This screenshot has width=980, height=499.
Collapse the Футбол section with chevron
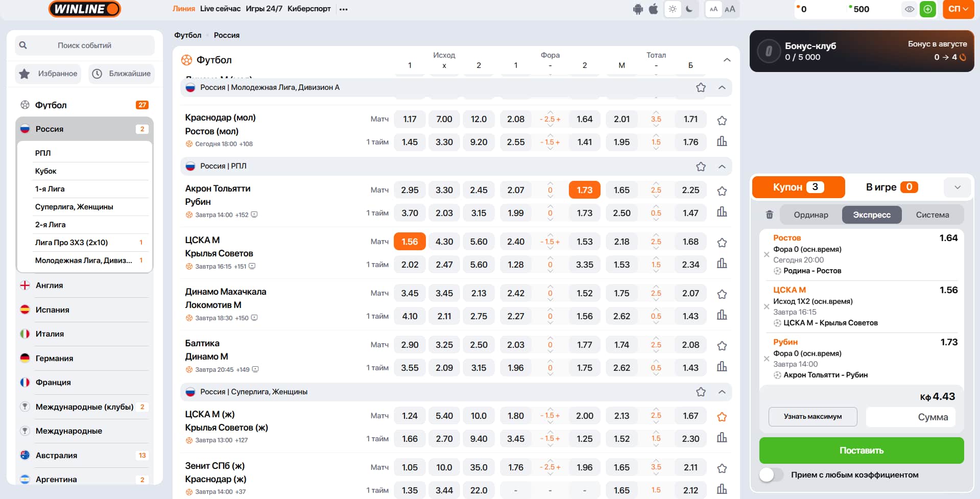[727, 60]
